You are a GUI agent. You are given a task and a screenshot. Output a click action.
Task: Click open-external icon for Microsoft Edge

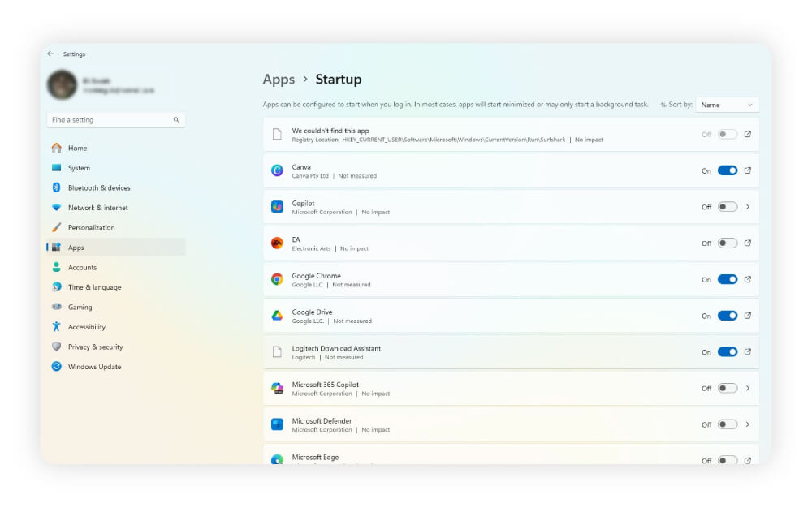pos(748,460)
